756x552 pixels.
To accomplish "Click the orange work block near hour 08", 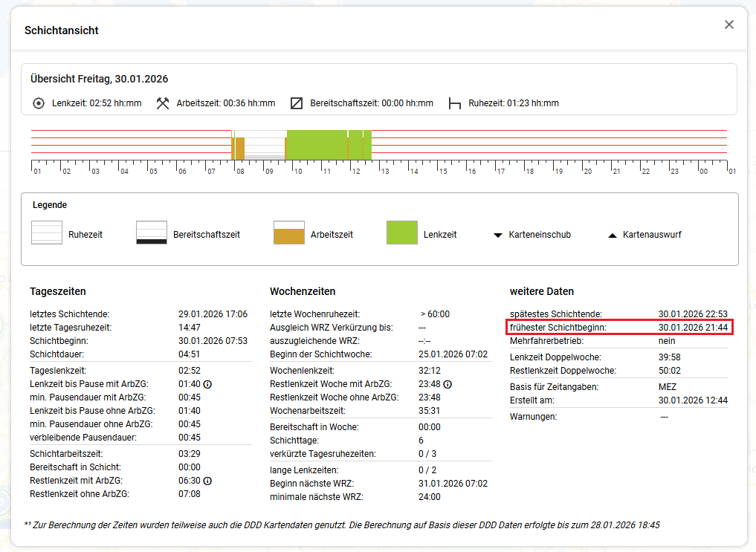I will point(239,147).
